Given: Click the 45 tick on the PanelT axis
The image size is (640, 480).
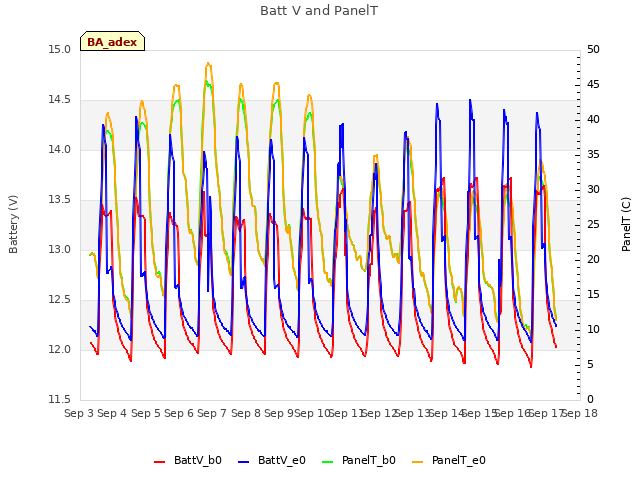Looking at the screenshot, I should 593,84.
